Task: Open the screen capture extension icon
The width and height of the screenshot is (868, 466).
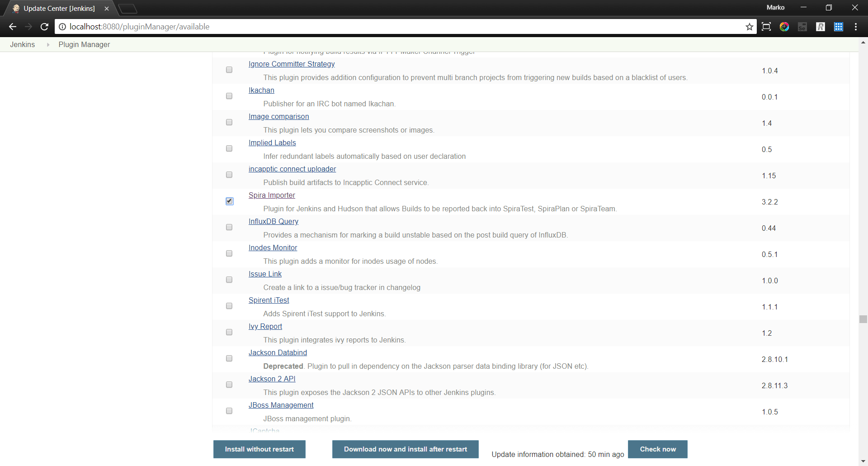Action: tap(766, 27)
